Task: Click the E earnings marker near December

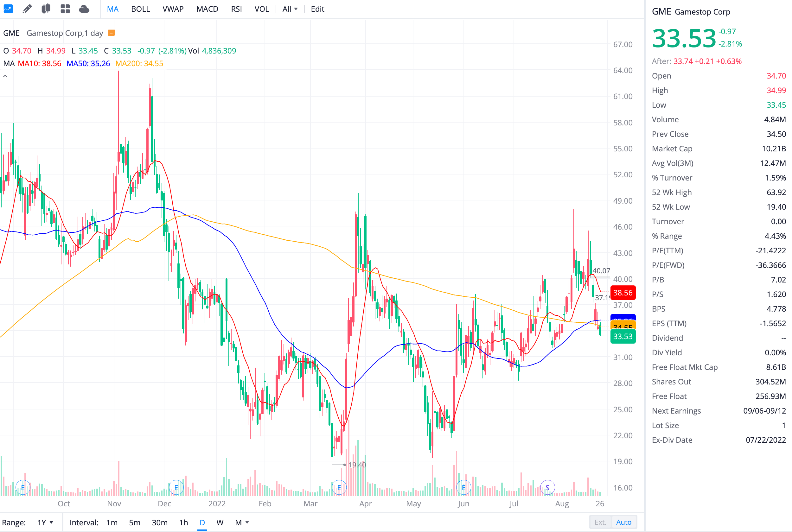Action: tap(176, 488)
